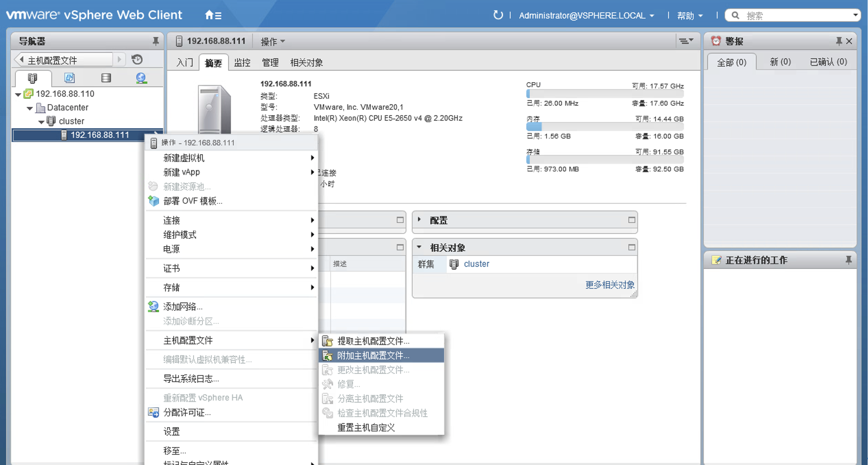Show 已确认 (0) alarms tab
Viewport: 868px width, 465px height.
coord(828,62)
